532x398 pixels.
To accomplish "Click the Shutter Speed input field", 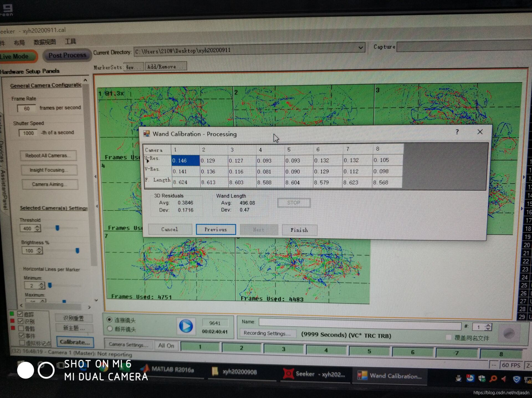I will pyautogui.click(x=28, y=133).
